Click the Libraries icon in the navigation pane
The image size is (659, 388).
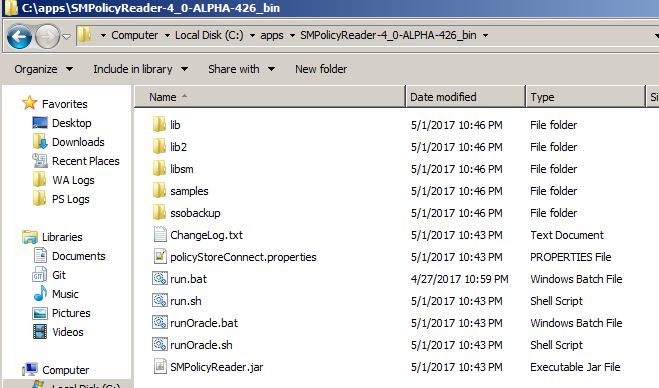click(30, 237)
